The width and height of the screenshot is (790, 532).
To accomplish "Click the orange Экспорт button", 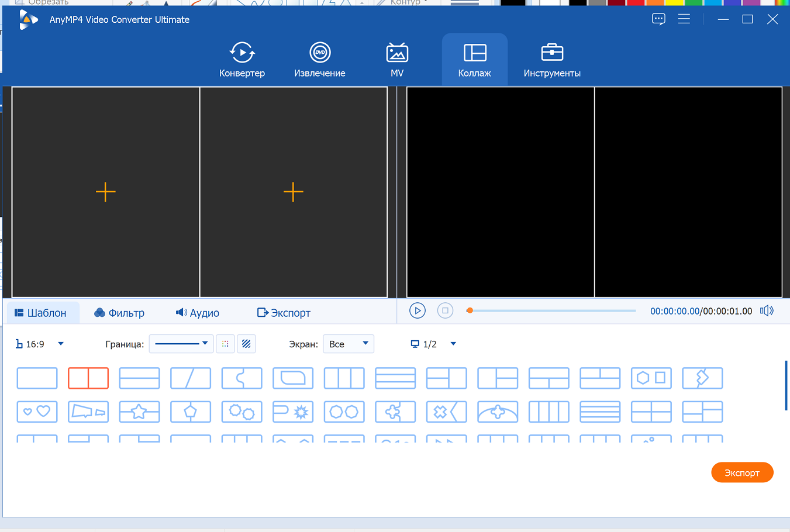I will (x=741, y=473).
